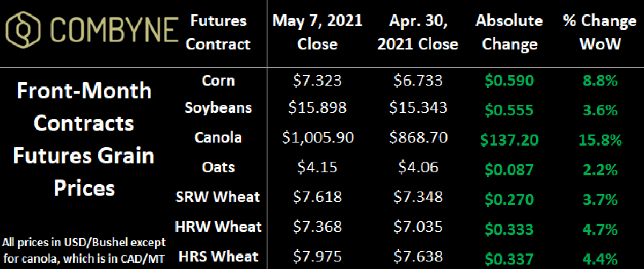The image size is (644, 269).
Task: Select the green 15.8% canola change value
Action: (x=599, y=141)
